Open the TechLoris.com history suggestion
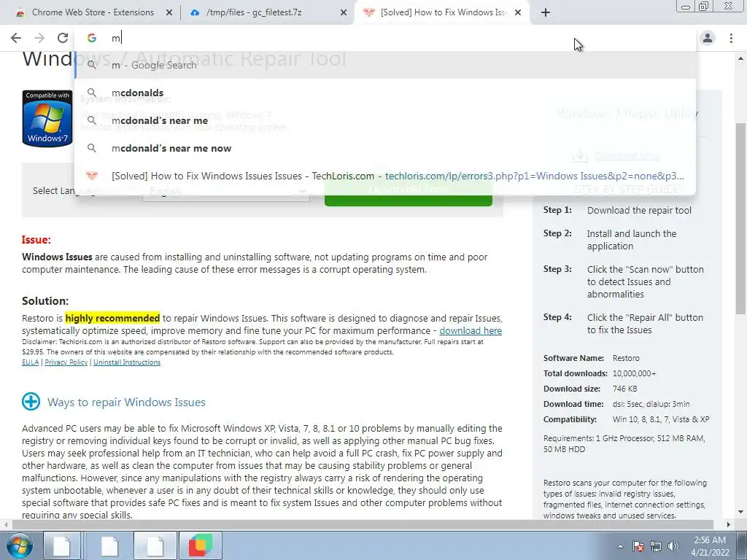The image size is (747, 560). [385, 176]
